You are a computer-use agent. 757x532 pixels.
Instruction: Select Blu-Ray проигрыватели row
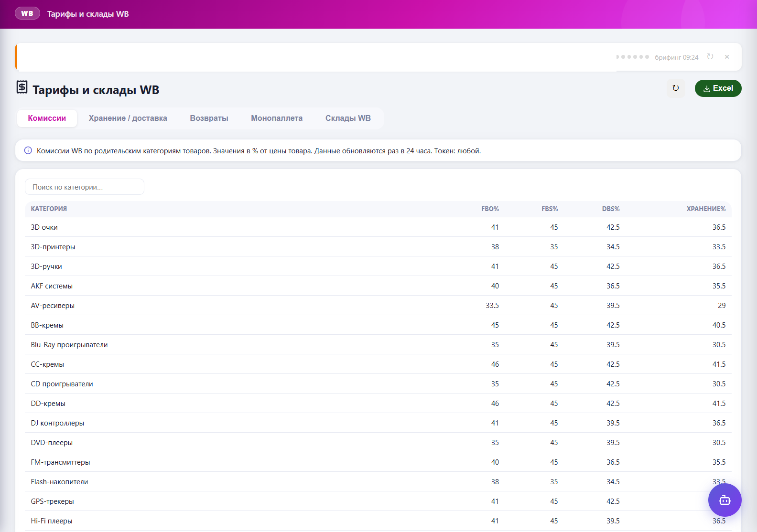(378, 345)
